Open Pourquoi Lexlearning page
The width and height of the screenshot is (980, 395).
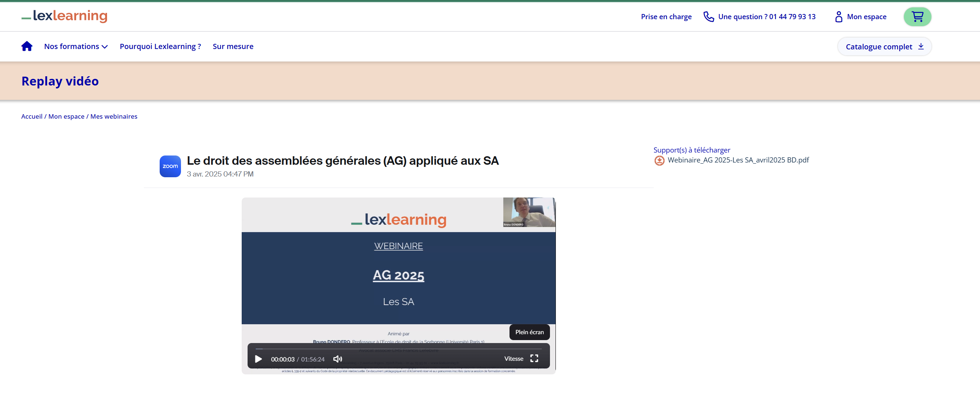coord(160,46)
